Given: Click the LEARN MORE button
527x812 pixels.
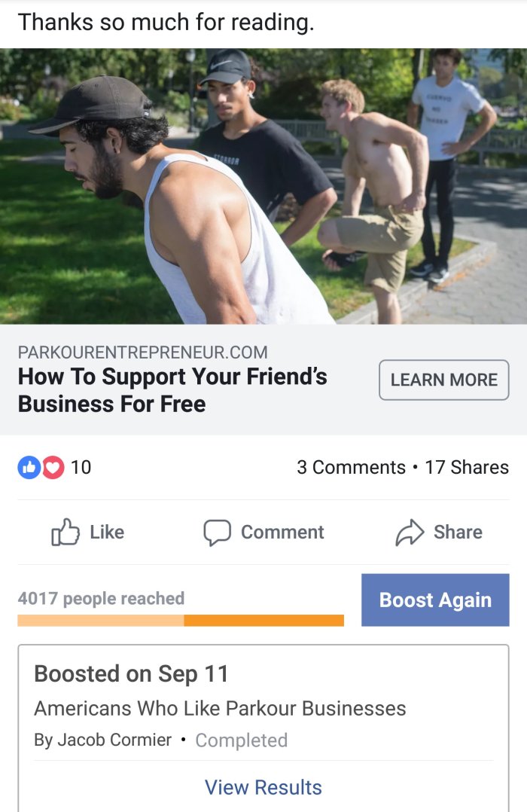Looking at the screenshot, I should point(443,380).
